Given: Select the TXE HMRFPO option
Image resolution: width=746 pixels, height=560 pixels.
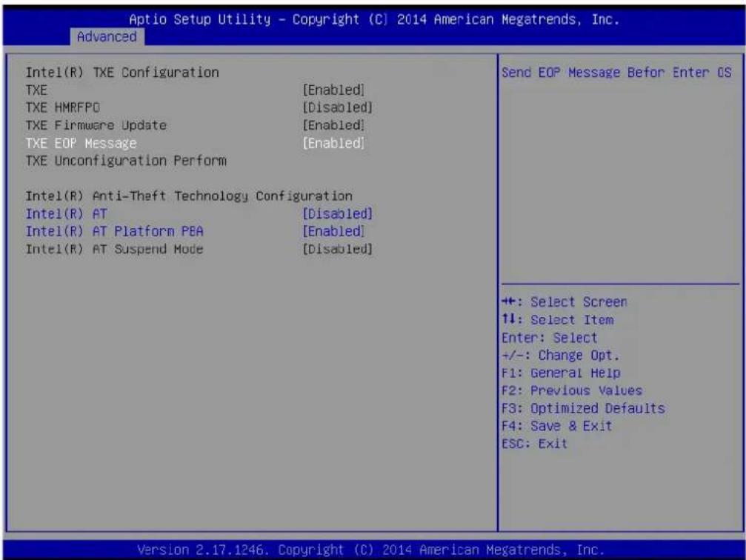Looking at the screenshot, I should 63,108.
